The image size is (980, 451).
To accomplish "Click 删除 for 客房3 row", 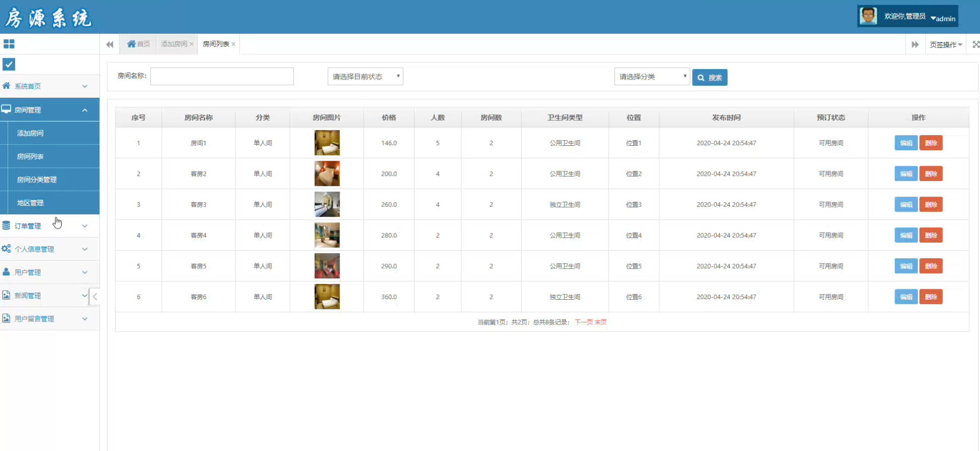I will (931, 204).
